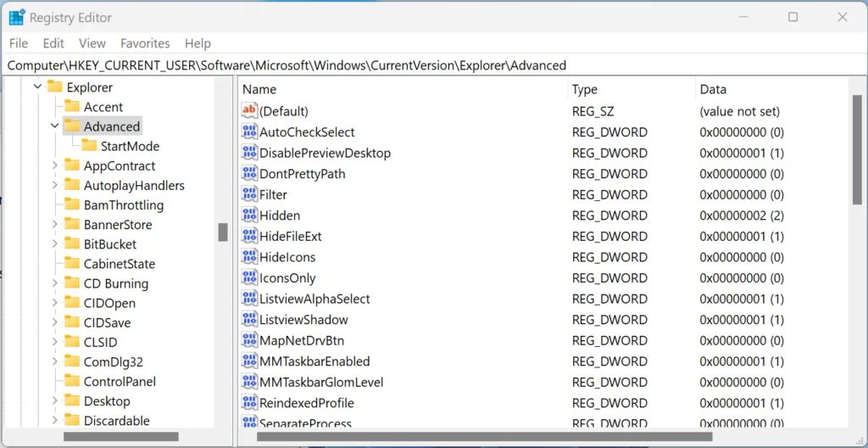Click the Data column header

[x=771, y=89]
